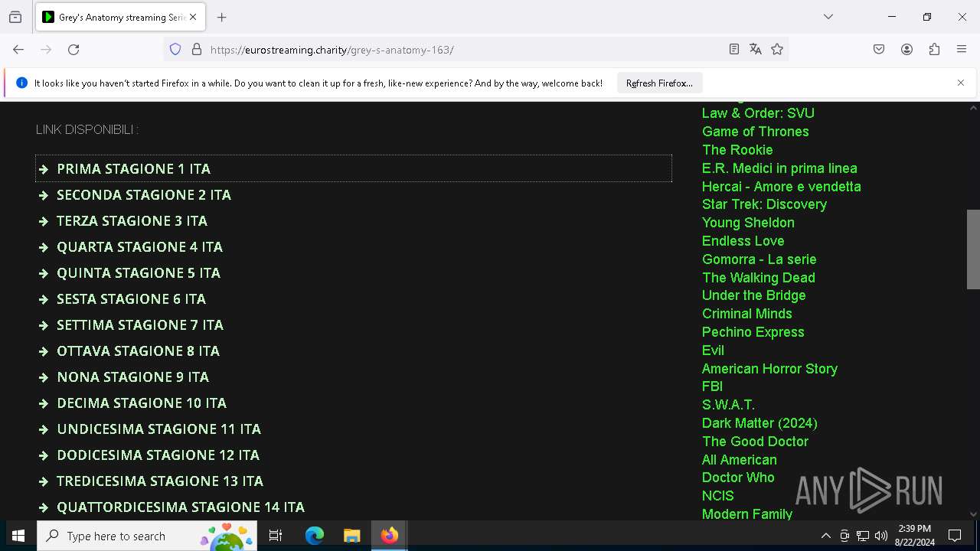980x551 pixels.
Task: Show hidden system tray icons
Action: pos(826,536)
